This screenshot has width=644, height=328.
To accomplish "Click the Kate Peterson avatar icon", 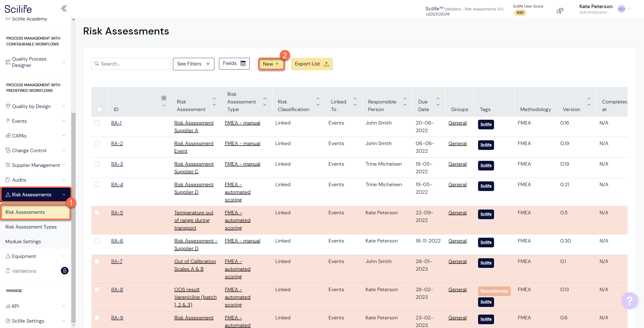I will tap(621, 9).
